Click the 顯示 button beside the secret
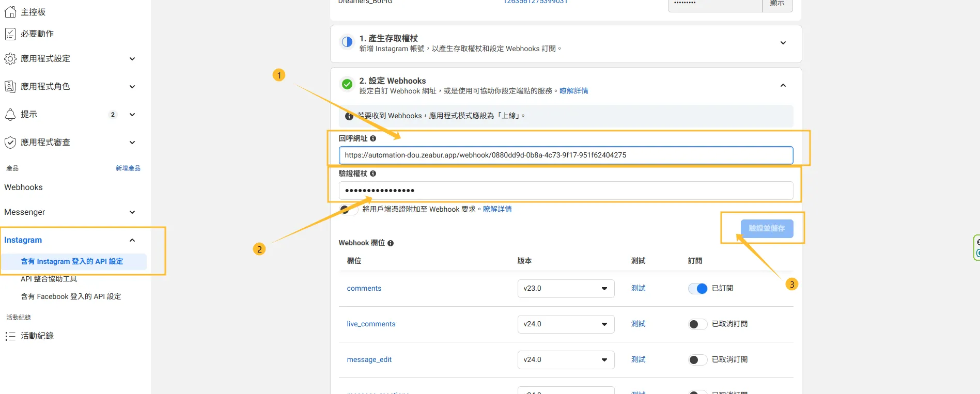This screenshot has width=980, height=394. point(777,3)
